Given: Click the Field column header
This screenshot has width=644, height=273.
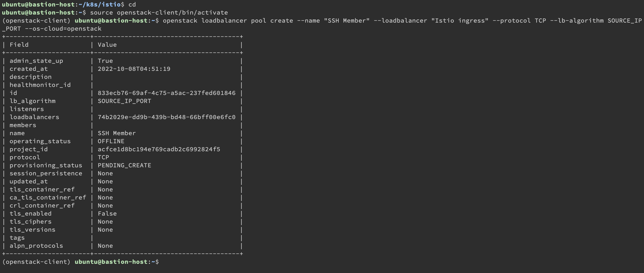Looking at the screenshot, I should 19,45.
